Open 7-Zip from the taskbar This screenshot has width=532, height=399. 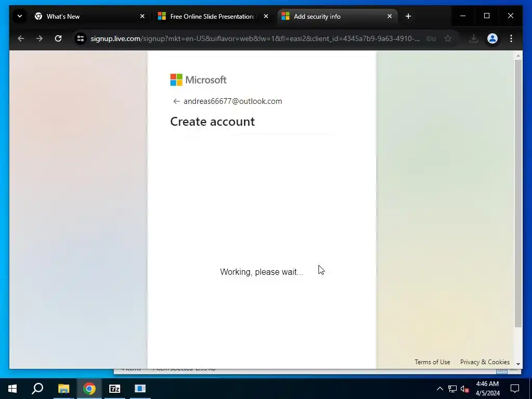tap(115, 389)
